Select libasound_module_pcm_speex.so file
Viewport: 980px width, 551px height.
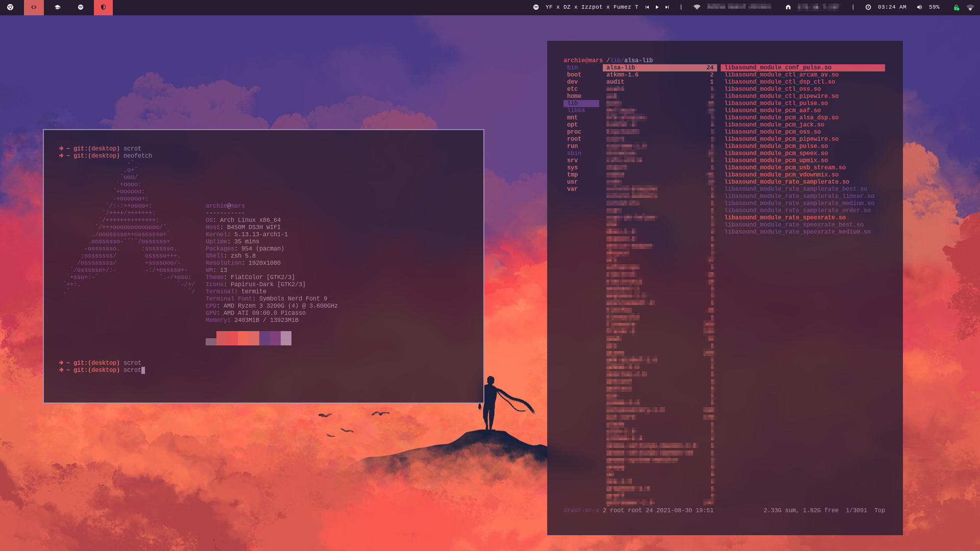776,153
